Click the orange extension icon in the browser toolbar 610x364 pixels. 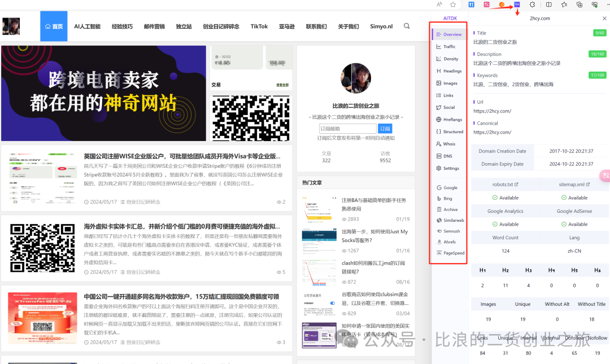[x=502, y=5]
